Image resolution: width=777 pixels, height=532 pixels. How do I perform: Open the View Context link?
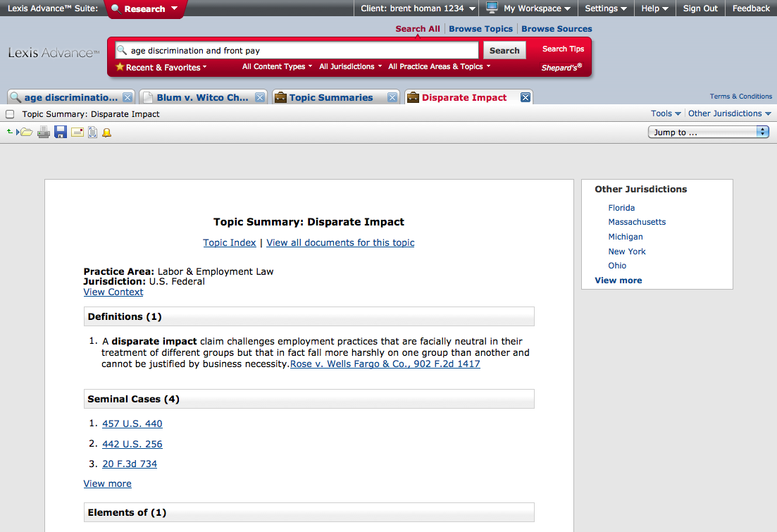pos(113,292)
